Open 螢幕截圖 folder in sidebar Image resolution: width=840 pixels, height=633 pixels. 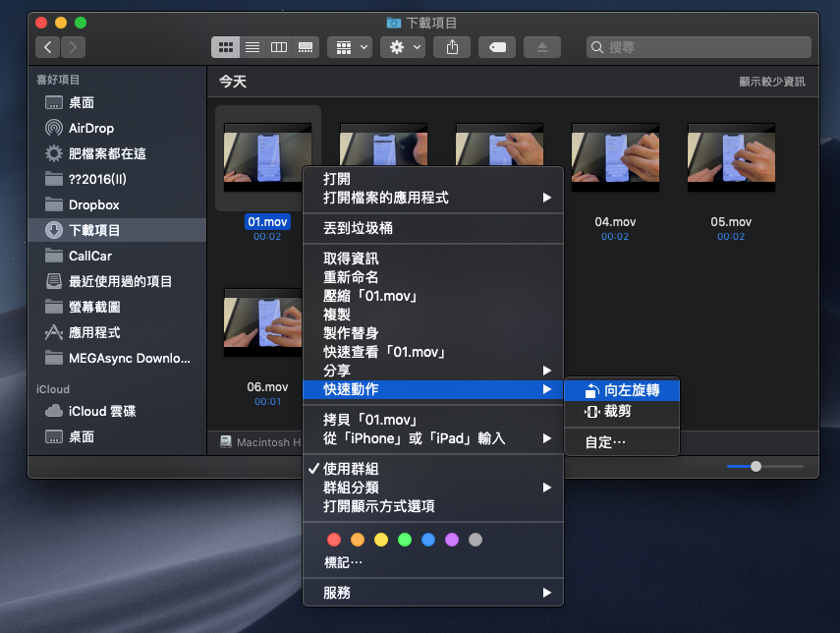[117, 307]
